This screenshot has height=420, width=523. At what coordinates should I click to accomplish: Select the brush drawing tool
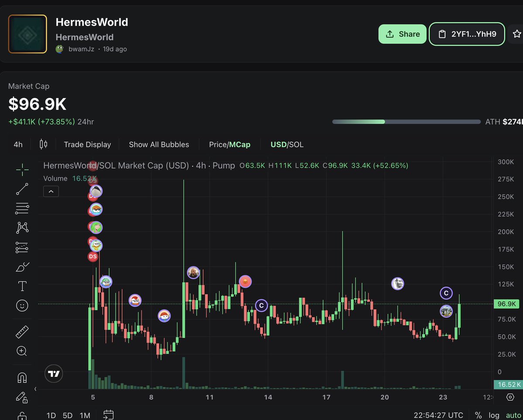[22, 267]
